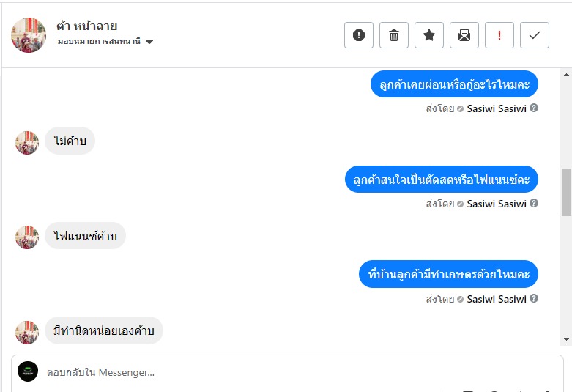The width and height of the screenshot is (572, 392).
Task: Mark conversation done with checkmark icon
Action: click(535, 35)
